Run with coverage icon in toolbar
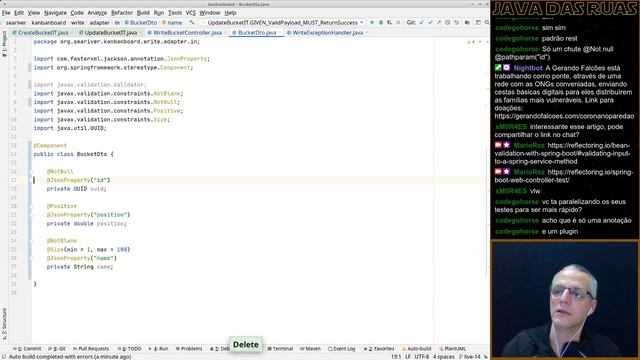640x360 pixels. [389, 22]
